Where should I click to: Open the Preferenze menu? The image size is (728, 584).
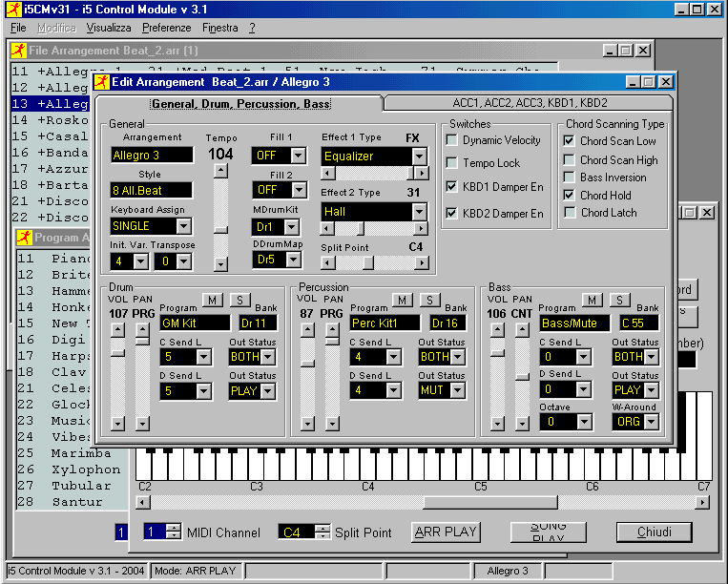167,28
